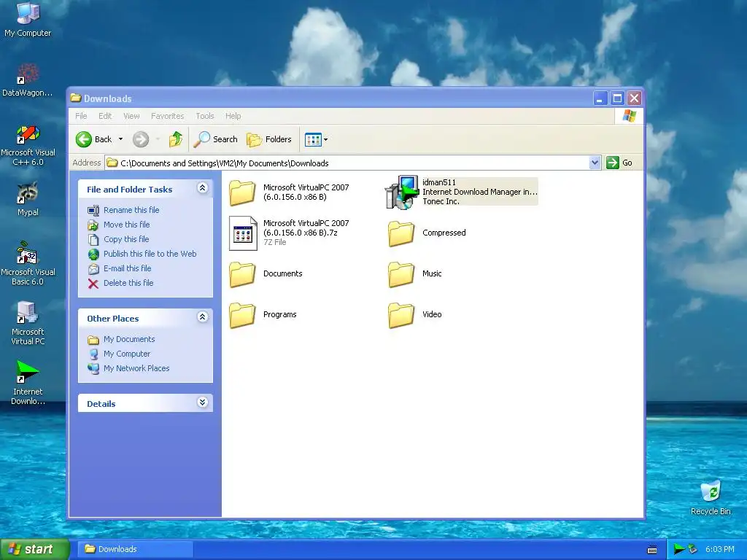Image resolution: width=747 pixels, height=560 pixels.
Task: Click the Internet Download Manager tray icon
Action: 679,549
